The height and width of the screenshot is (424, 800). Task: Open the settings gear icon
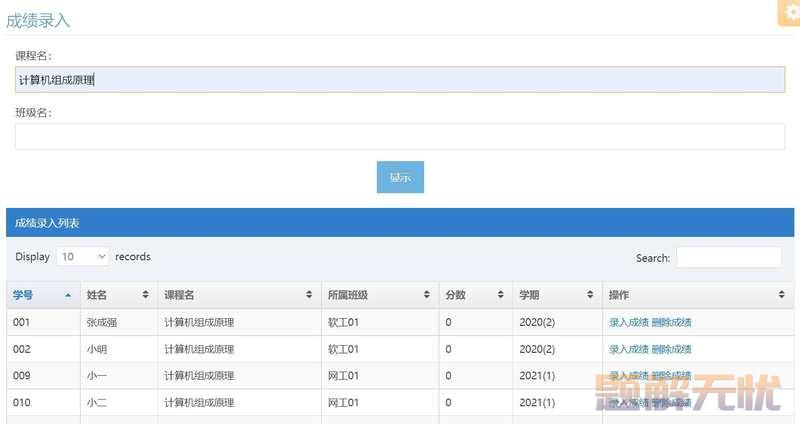(x=790, y=12)
